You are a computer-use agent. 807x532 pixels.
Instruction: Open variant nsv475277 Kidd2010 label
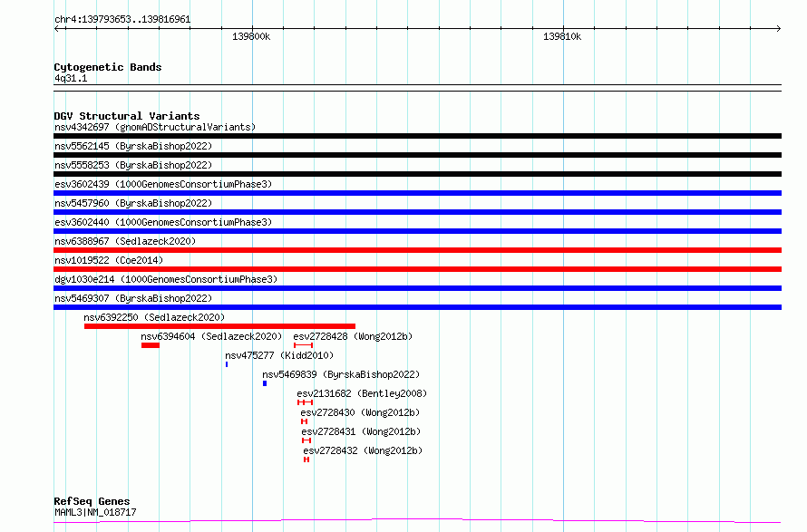(x=279, y=355)
